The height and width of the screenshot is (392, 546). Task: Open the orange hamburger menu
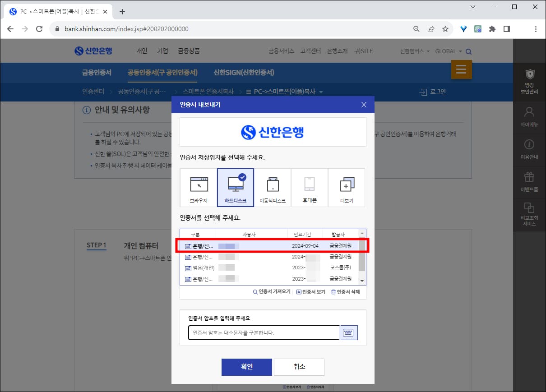point(461,69)
